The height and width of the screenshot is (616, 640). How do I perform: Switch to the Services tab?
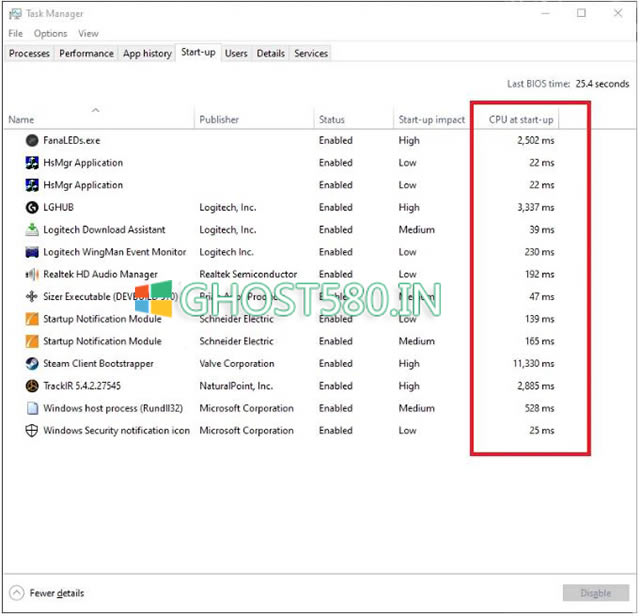click(311, 53)
